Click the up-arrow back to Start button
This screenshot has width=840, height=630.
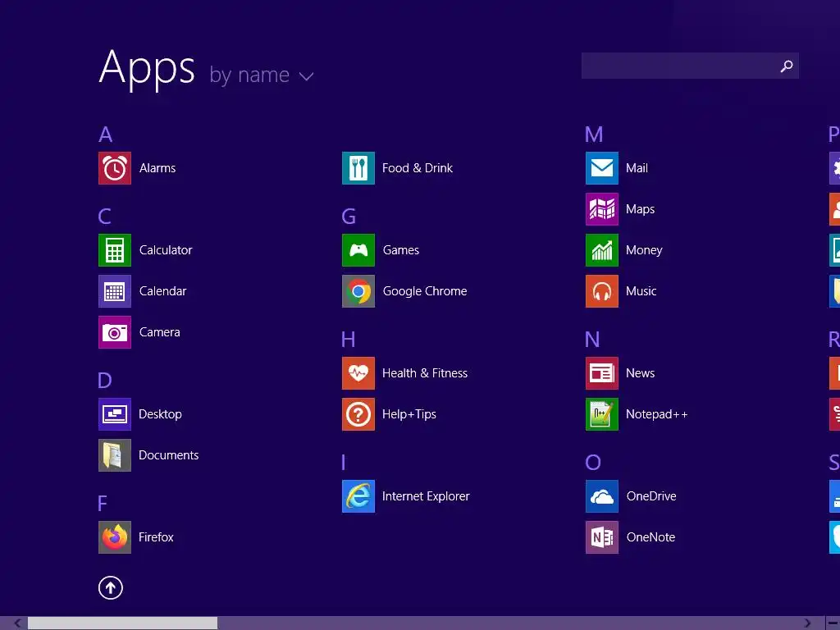(x=111, y=587)
